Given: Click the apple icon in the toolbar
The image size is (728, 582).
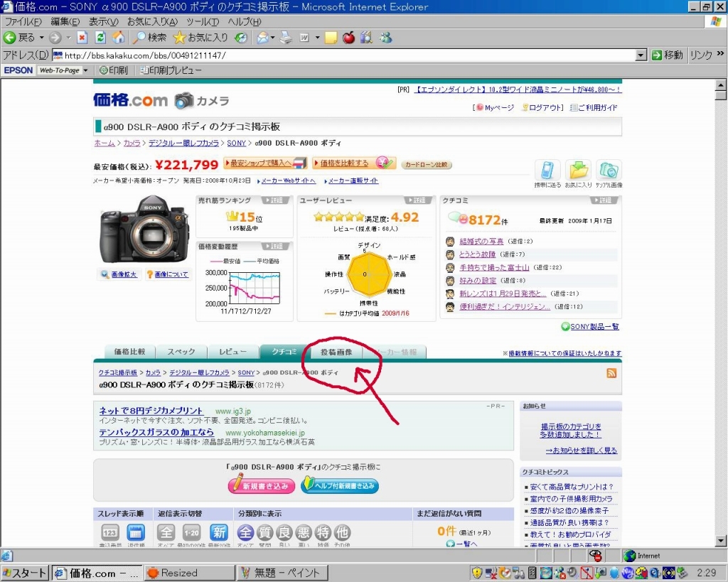Looking at the screenshot, I should [348, 38].
